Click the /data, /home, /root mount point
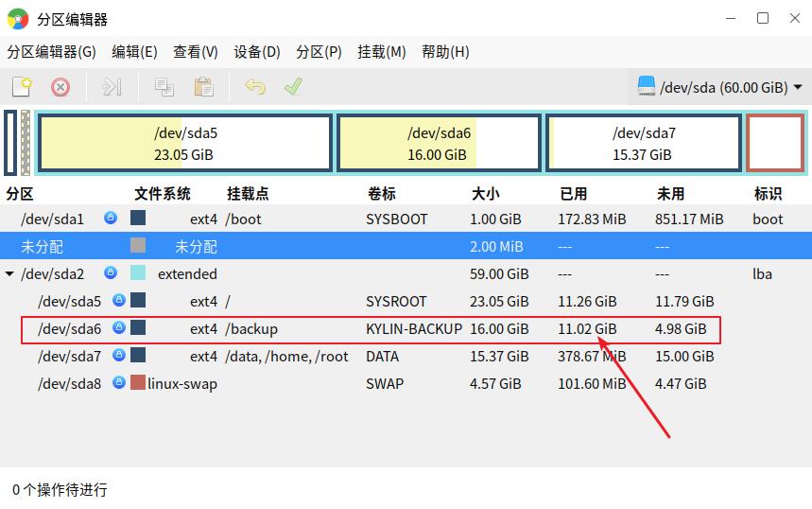812x509 pixels. (286, 357)
